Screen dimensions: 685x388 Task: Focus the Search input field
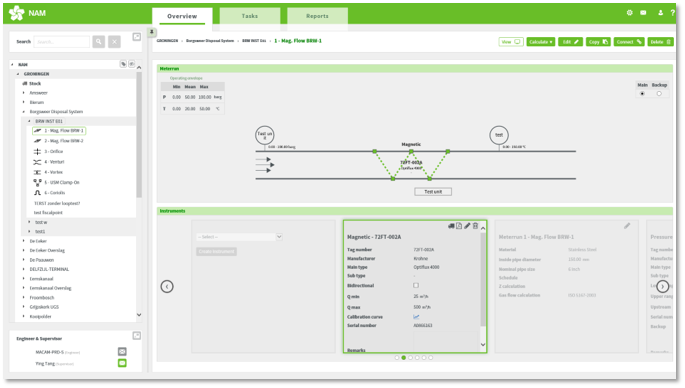[x=62, y=42]
